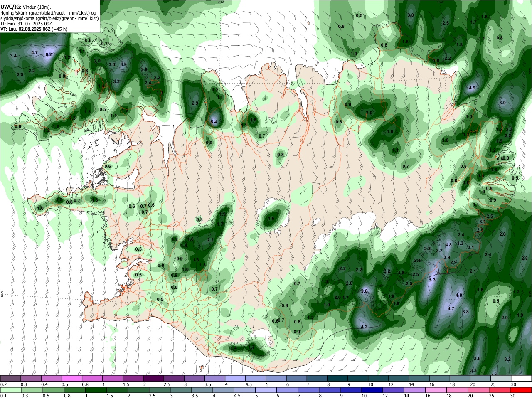The height and width of the screenshot is (399, 532).
Task: Click the 'VT: Lau. 02.08.2025 06Z' valid time
Action: tap(25, 29)
